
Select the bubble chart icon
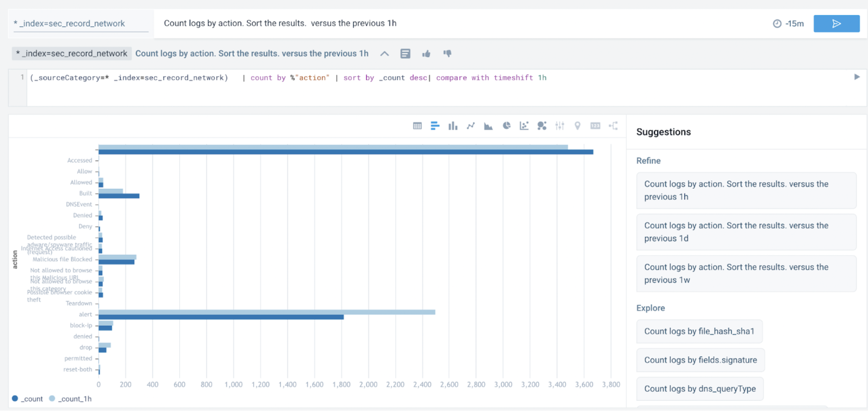542,126
